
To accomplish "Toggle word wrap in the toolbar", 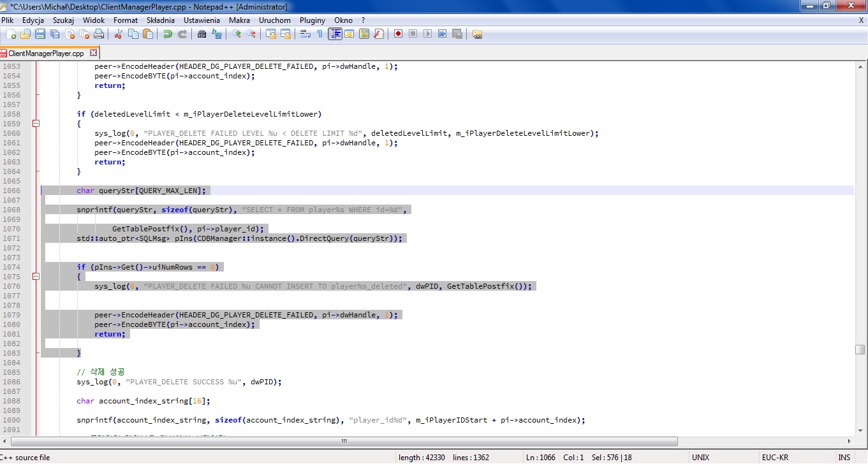I will 305,34.
